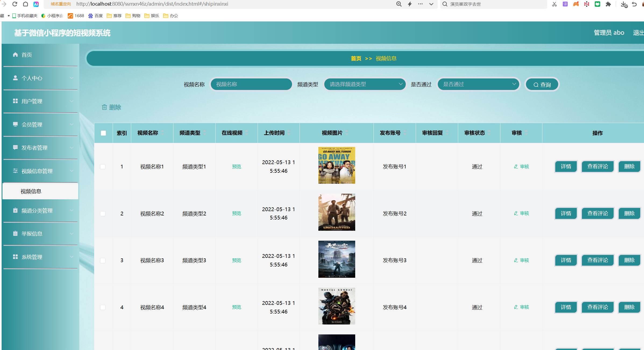
Task: Open the Uncharted poster thumbnail
Action: click(x=337, y=212)
